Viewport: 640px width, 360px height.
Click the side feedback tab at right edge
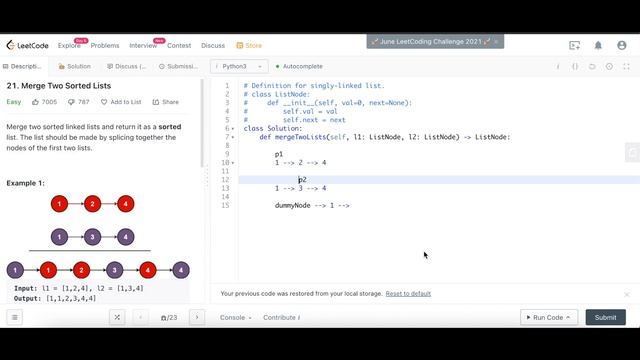pos(632,153)
